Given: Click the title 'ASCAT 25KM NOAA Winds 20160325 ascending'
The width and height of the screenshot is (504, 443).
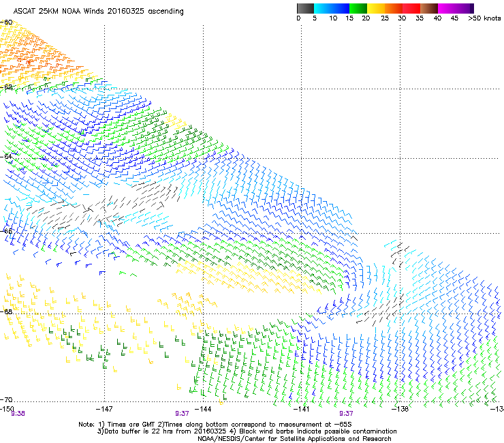Looking at the screenshot, I should coord(98,12).
